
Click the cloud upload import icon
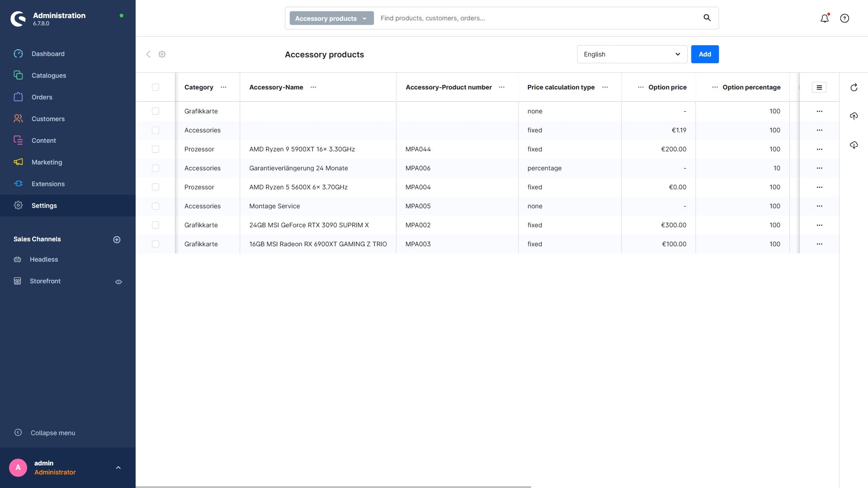click(854, 116)
